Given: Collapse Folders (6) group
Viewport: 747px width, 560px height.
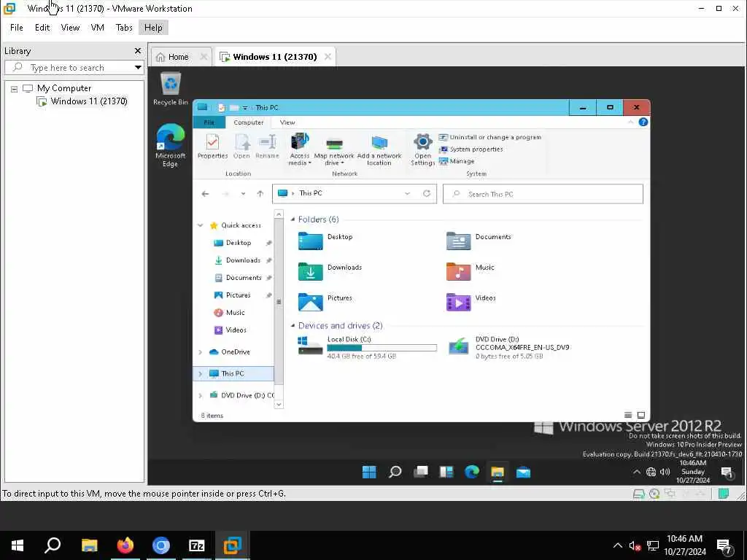Looking at the screenshot, I should tap(293, 219).
